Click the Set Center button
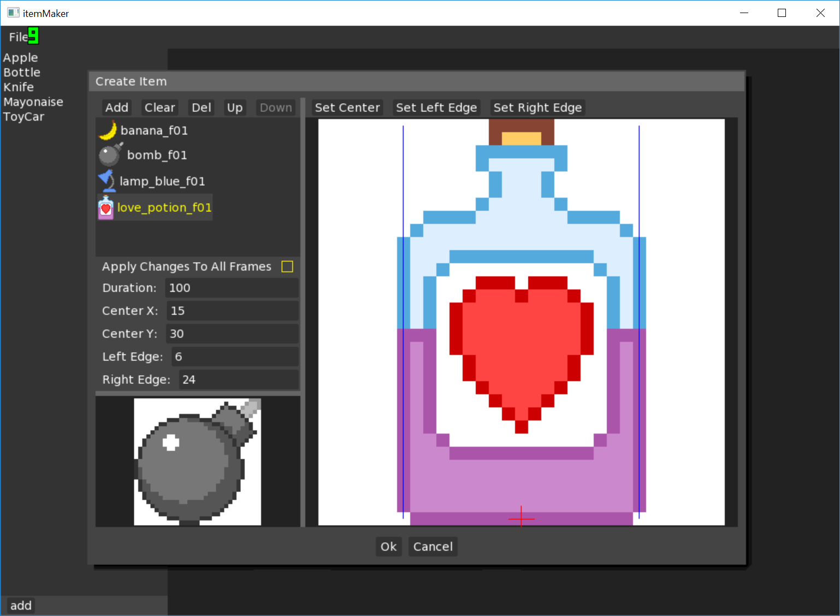This screenshot has width=840, height=616. (347, 108)
